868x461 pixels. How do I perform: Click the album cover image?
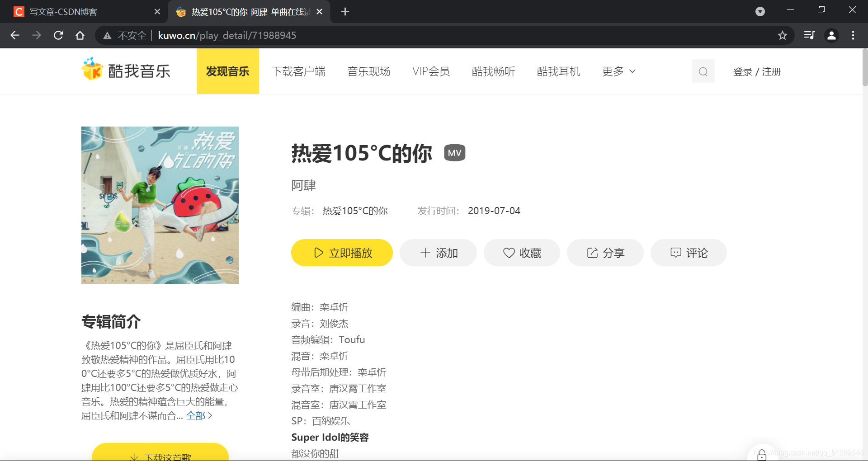[160, 205]
